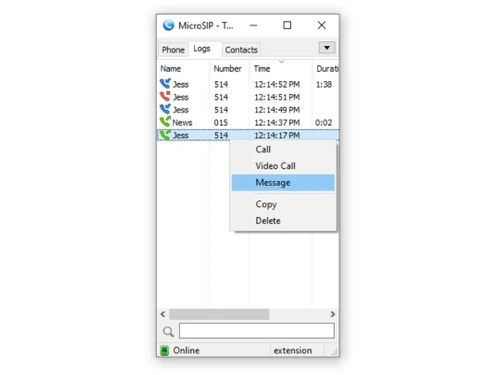Click the Duration column header
This screenshot has width=500, height=375.
coord(326,69)
